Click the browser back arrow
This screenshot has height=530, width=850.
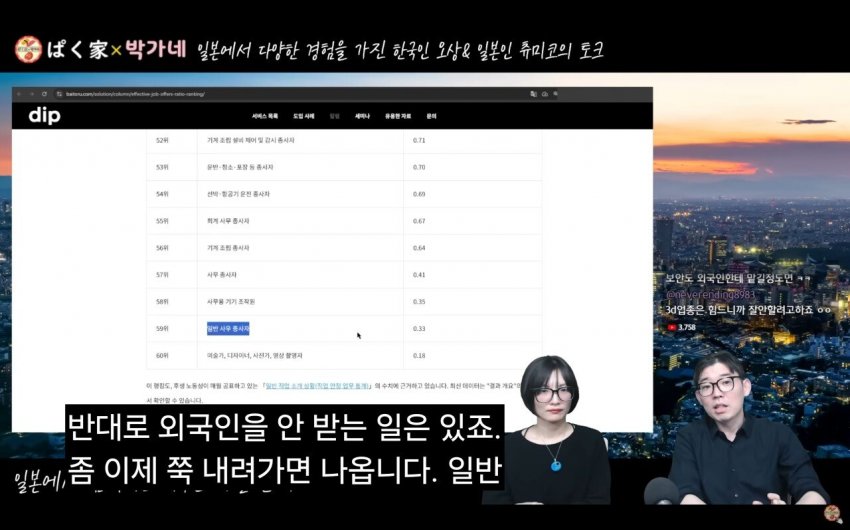click(x=19, y=94)
